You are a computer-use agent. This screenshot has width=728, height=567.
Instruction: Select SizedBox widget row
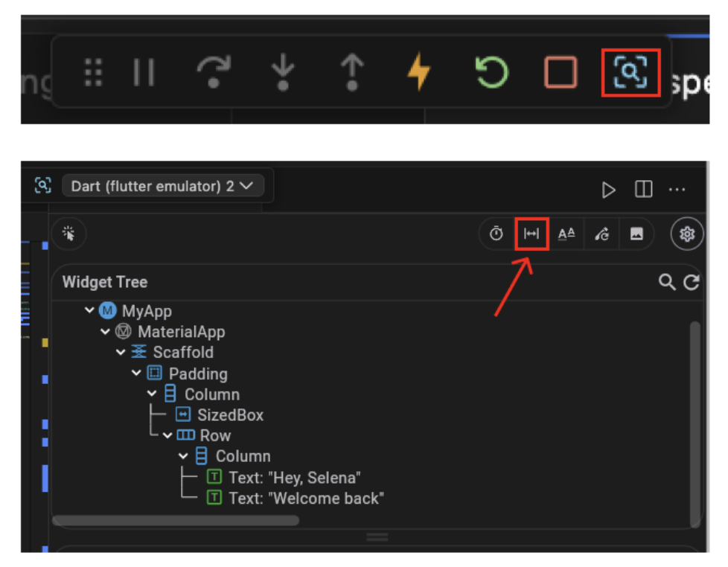tap(230, 414)
